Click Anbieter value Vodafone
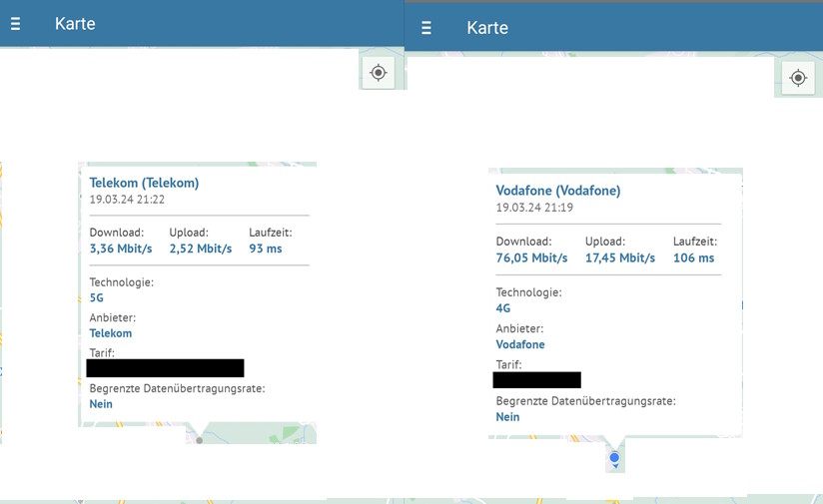This screenshot has width=823, height=504. click(520, 344)
